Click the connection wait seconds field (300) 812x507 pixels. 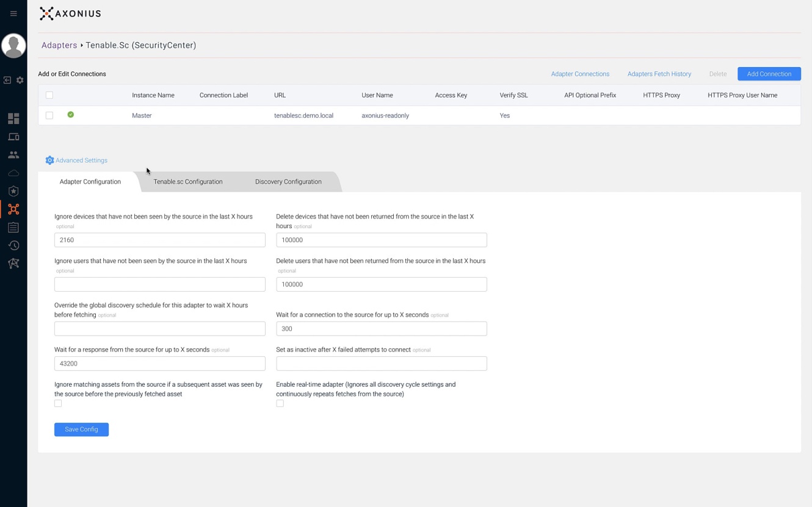[382, 329]
